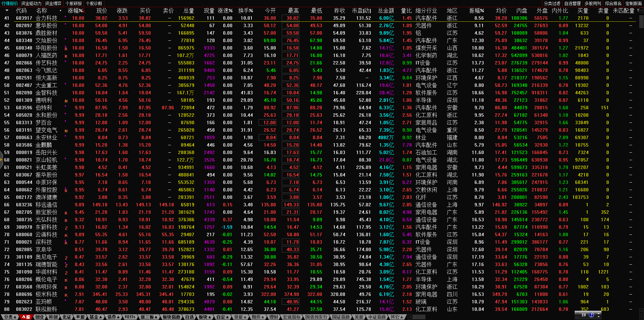This screenshot has width=644, height=320.
Task: Click the help icon in the language bar
Action: tap(591, 315)
